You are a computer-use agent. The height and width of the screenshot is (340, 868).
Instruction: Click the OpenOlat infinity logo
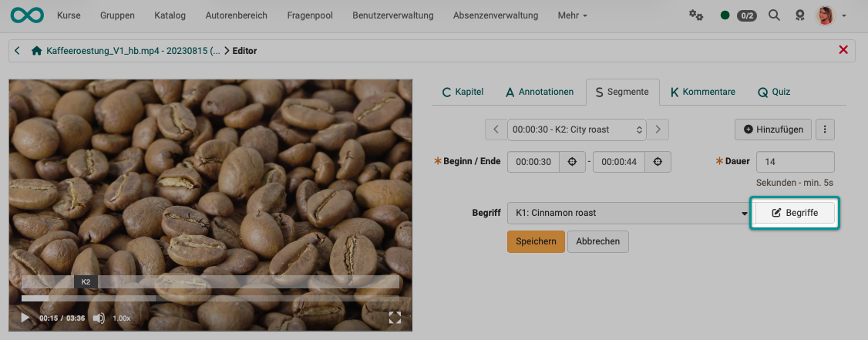click(x=26, y=15)
